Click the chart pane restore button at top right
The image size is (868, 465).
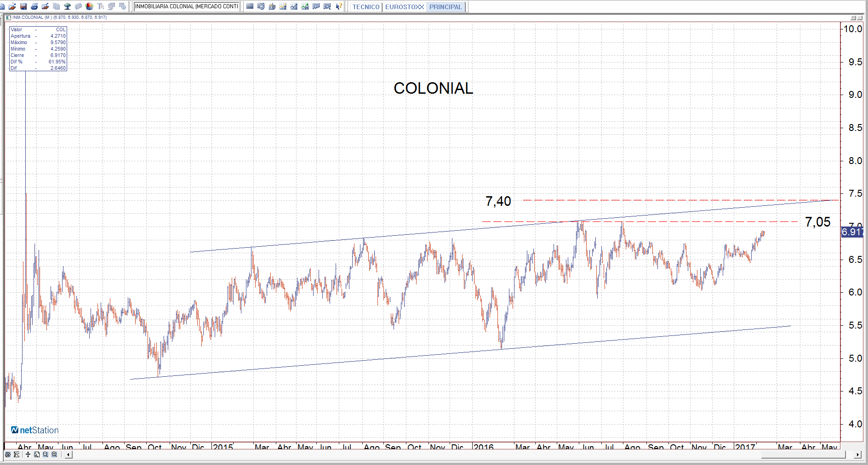pyautogui.click(x=853, y=18)
